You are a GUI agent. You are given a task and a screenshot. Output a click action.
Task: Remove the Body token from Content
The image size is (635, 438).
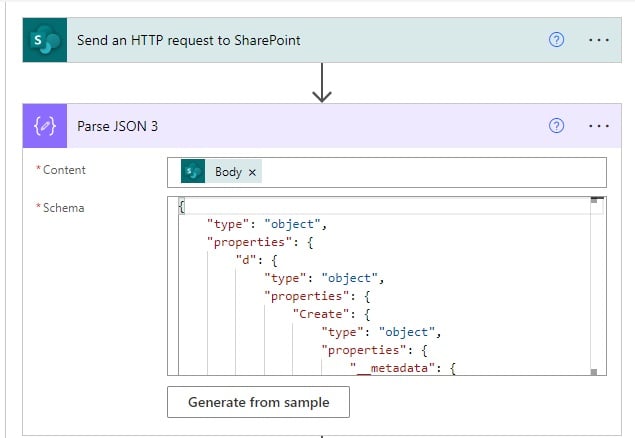(x=252, y=172)
